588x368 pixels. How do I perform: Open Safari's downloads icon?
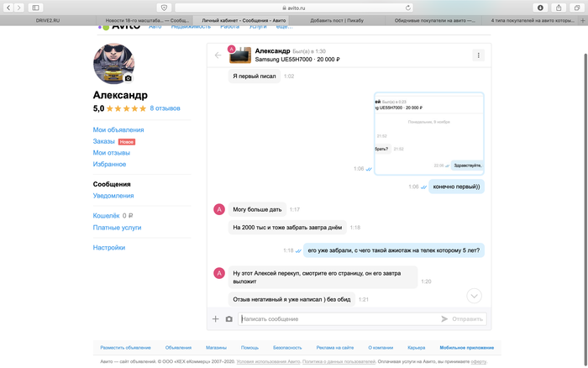point(540,8)
